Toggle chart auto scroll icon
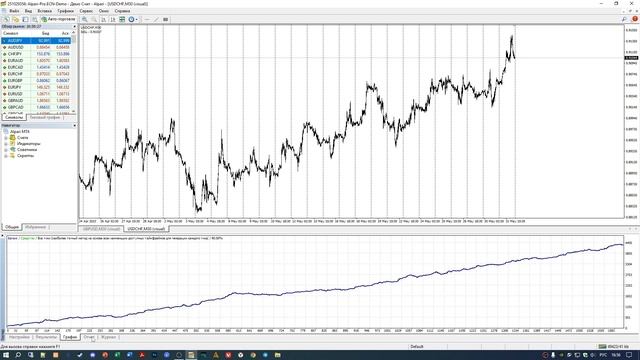The height and width of the screenshot is (360, 640). 104,19
